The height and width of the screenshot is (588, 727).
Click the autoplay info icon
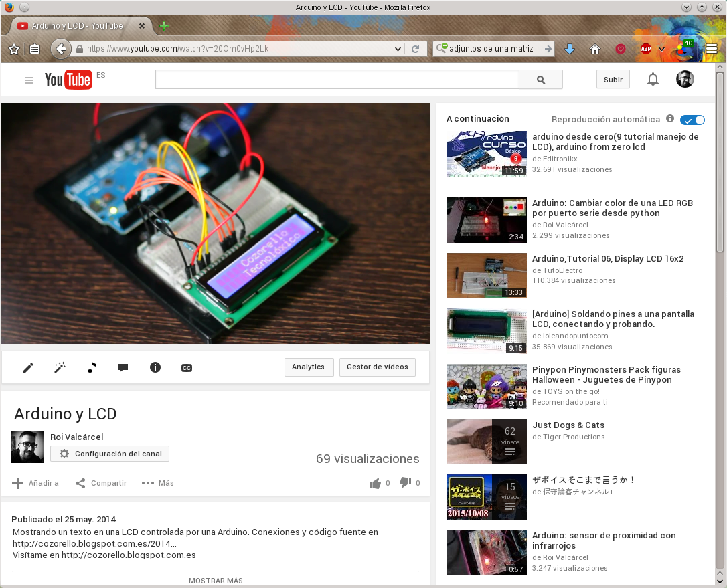(x=670, y=118)
